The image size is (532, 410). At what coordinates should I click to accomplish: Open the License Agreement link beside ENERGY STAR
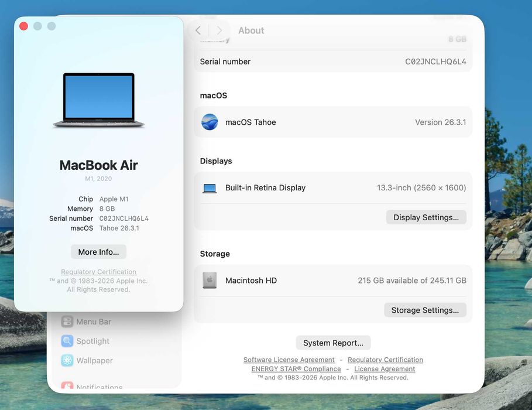click(x=385, y=369)
